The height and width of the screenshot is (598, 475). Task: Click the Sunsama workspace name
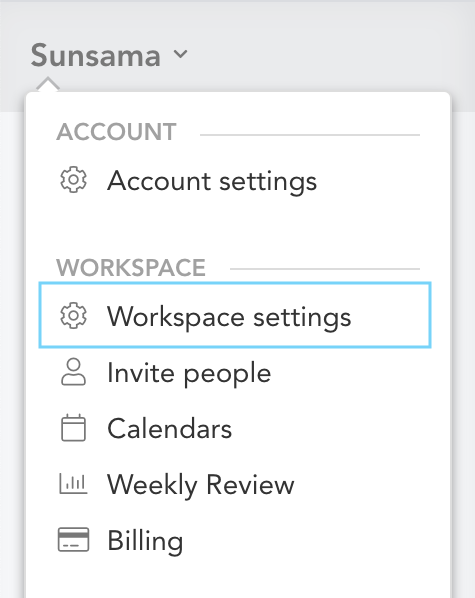(95, 55)
